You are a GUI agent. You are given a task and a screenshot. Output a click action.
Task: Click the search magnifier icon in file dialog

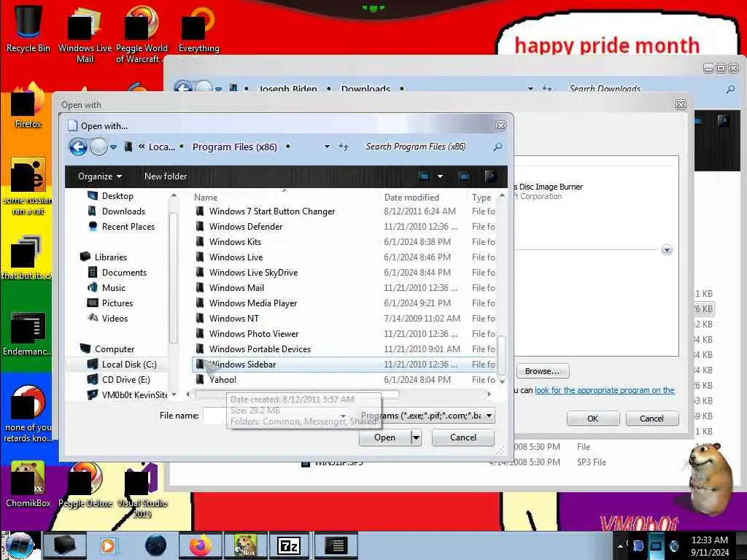498,147
